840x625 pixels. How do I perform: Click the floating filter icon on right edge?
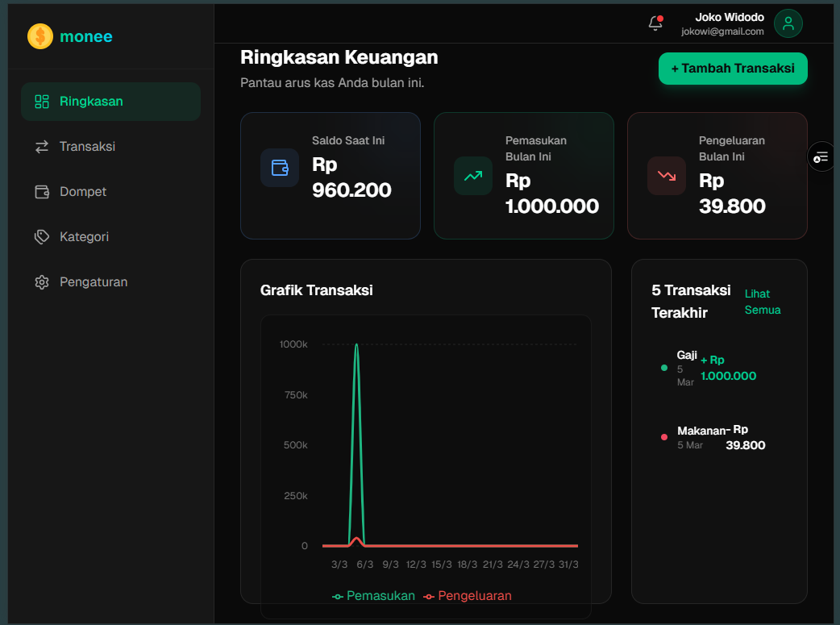(821, 156)
